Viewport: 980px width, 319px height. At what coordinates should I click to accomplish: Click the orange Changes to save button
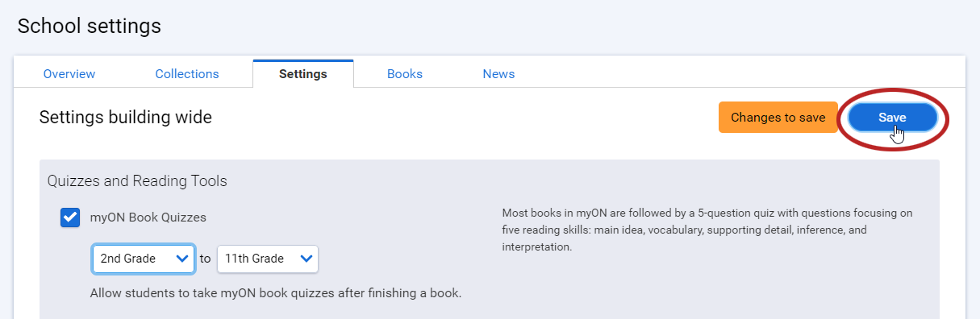[778, 118]
